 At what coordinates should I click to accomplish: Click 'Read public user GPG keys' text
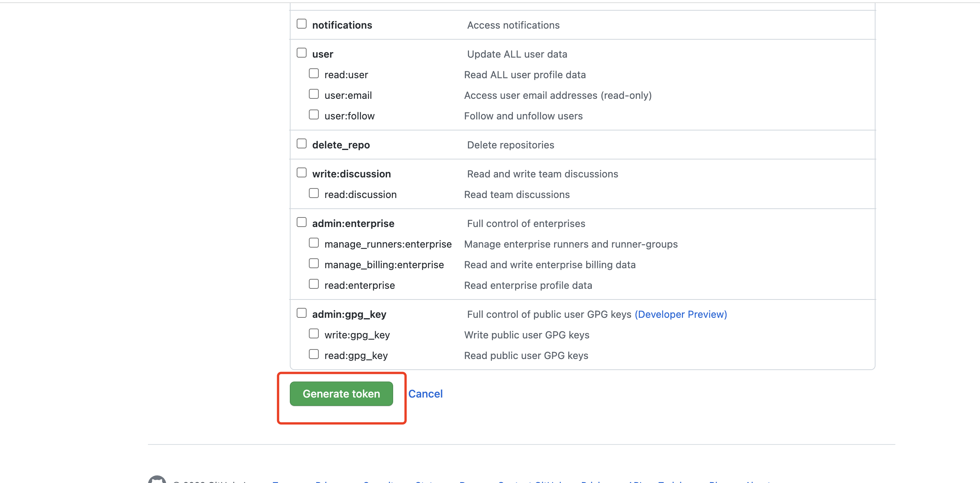pyautogui.click(x=526, y=356)
